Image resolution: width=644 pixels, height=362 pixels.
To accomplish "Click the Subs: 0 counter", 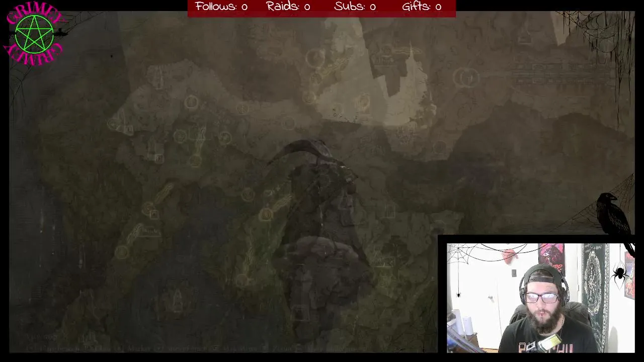I will coord(355,7).
